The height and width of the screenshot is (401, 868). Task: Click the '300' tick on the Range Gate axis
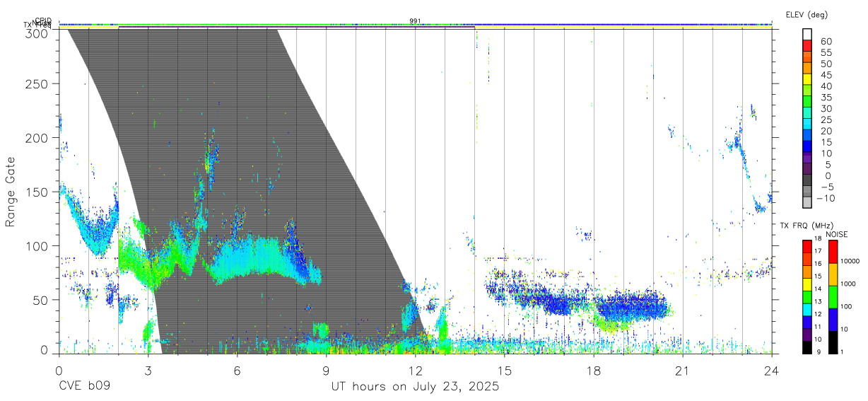tap(37, 33)
